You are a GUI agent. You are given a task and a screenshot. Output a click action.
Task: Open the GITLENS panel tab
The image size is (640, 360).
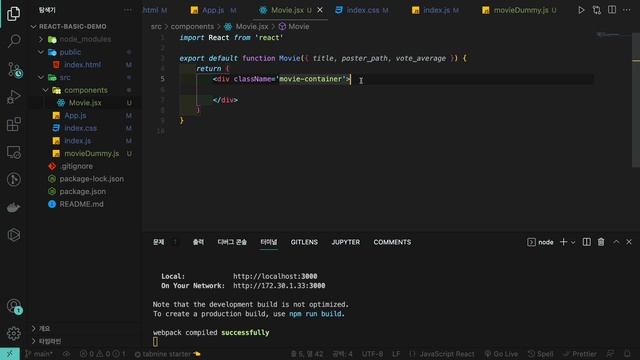pos(304,242)
